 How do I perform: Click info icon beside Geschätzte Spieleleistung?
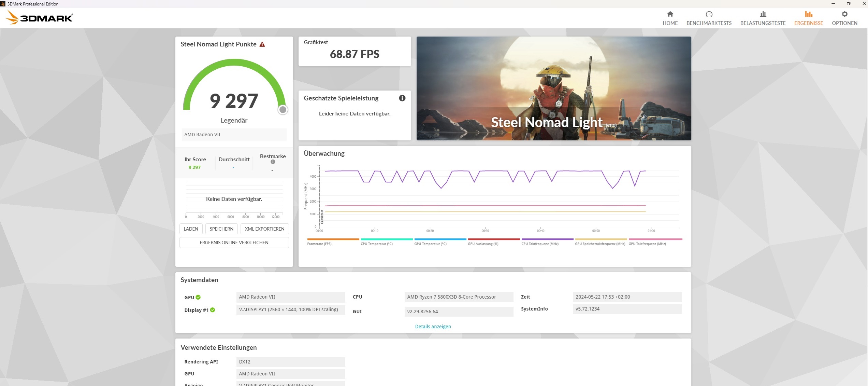click(x=402, y=98)
